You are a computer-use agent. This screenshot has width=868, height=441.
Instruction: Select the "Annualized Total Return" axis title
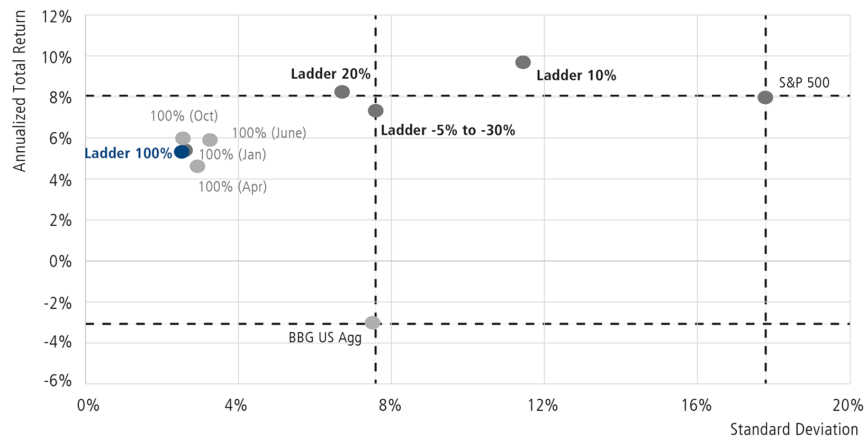tap(20, 91)
